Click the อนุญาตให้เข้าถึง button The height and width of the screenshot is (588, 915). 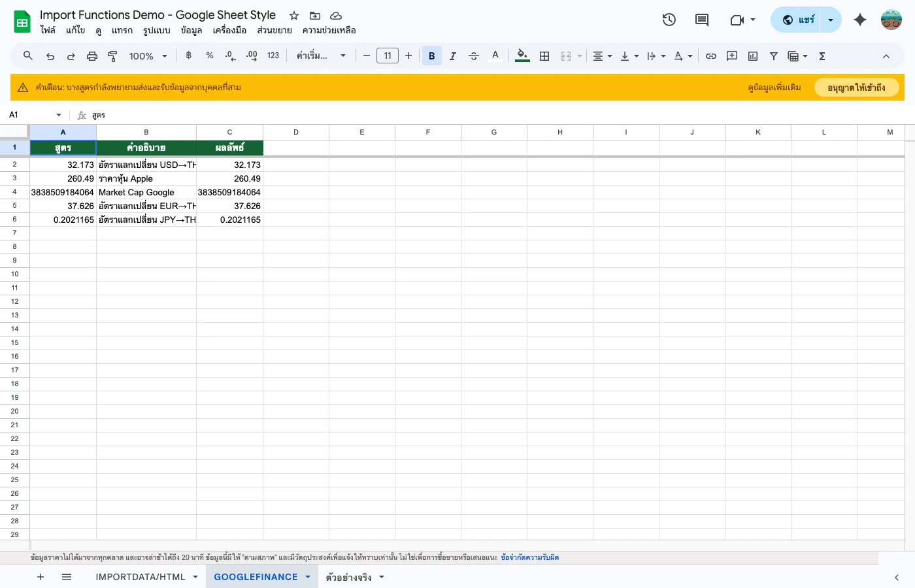tap(857, 87)
